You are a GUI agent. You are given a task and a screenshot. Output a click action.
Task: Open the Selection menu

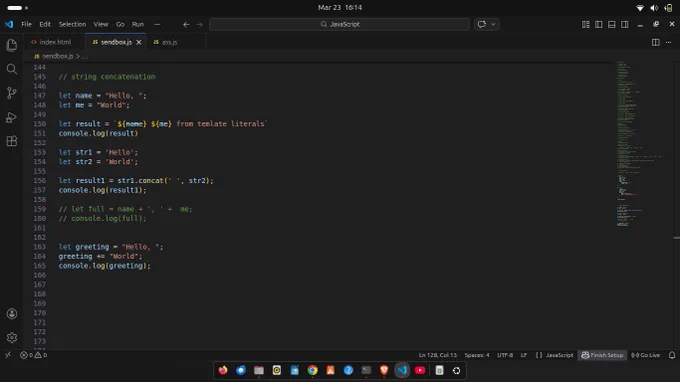point(72,24)
